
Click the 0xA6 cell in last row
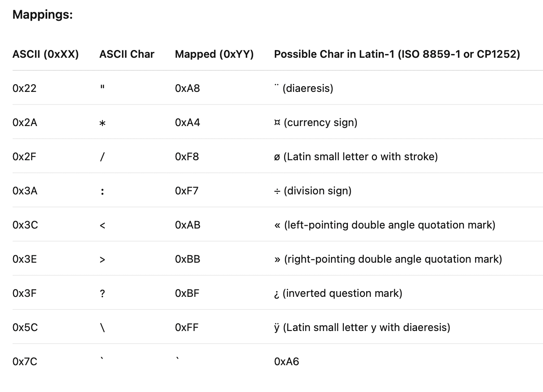click(x=287, y=362)
